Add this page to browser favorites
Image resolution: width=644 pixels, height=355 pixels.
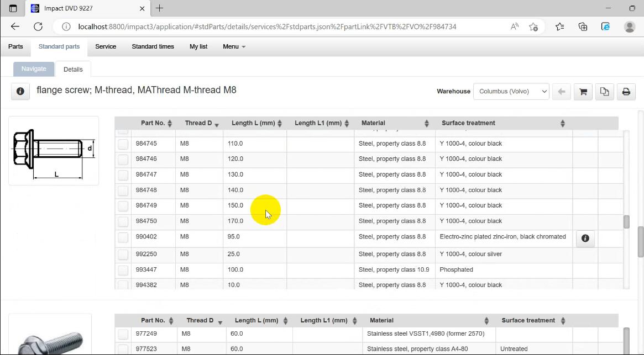point(533,27)
